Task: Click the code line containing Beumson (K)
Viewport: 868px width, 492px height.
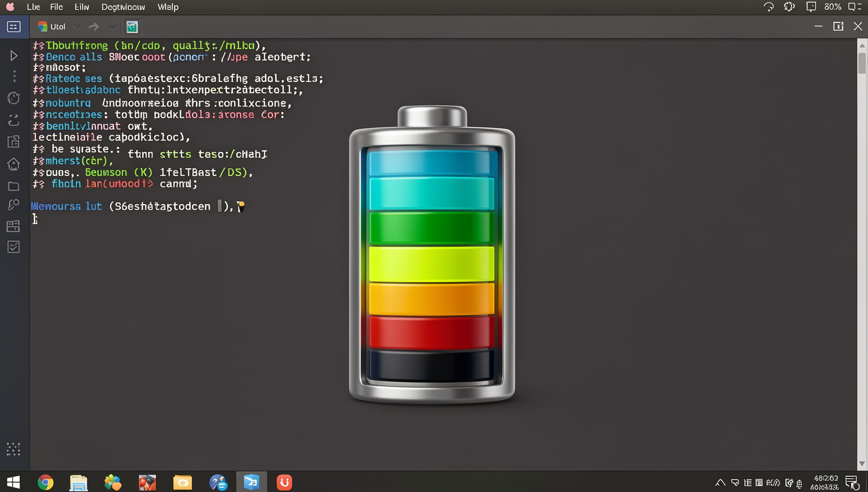Action: [x=143, y=173]
